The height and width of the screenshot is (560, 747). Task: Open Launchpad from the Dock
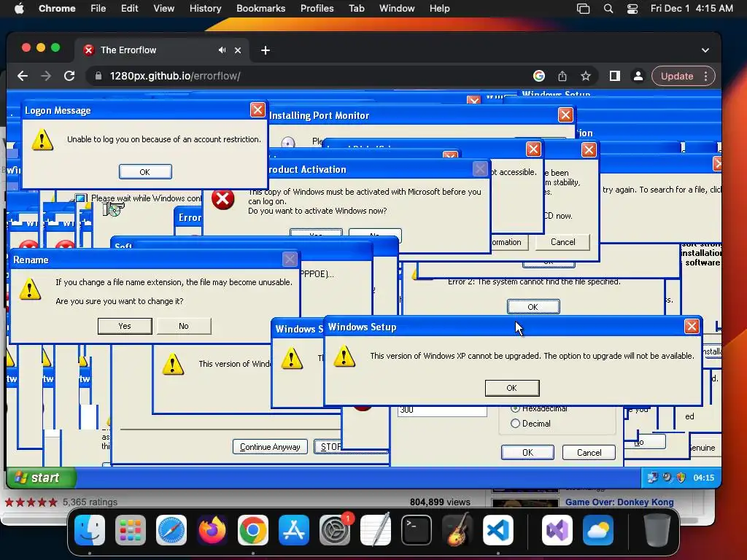pyautogui.click(x=131, y=530)
